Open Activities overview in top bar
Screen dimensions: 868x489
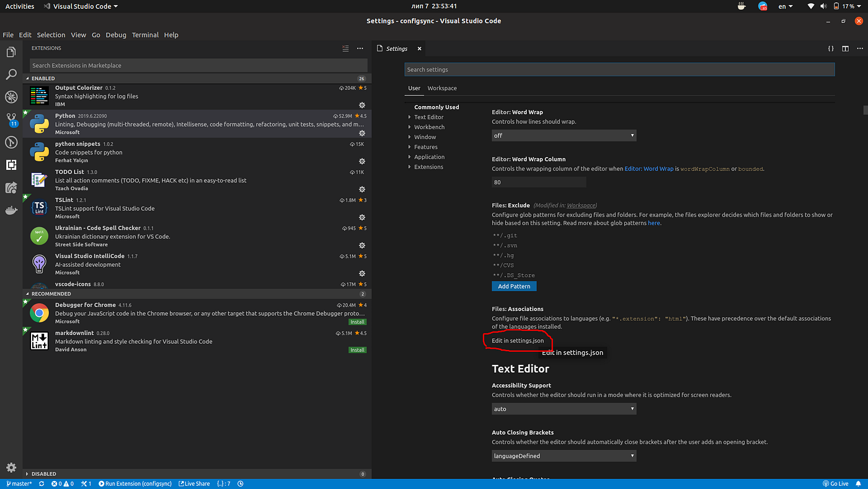pyautogui.click(x=20, y=6)
